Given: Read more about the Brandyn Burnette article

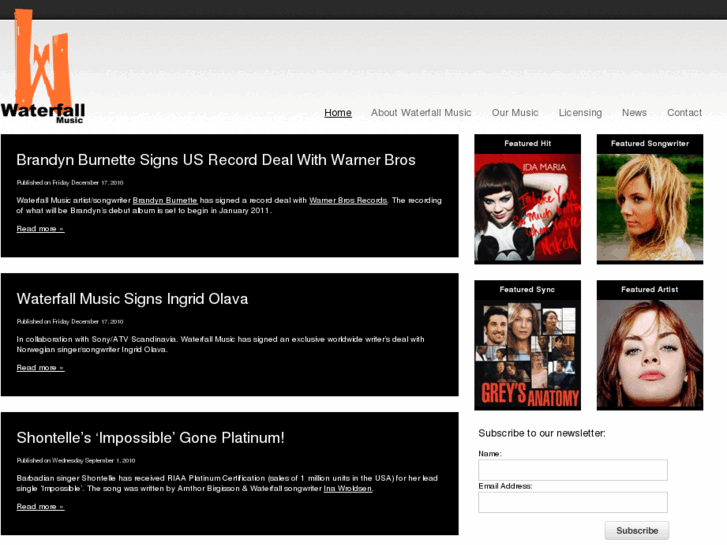Looking at the screenshot, I should coord(40,229).
